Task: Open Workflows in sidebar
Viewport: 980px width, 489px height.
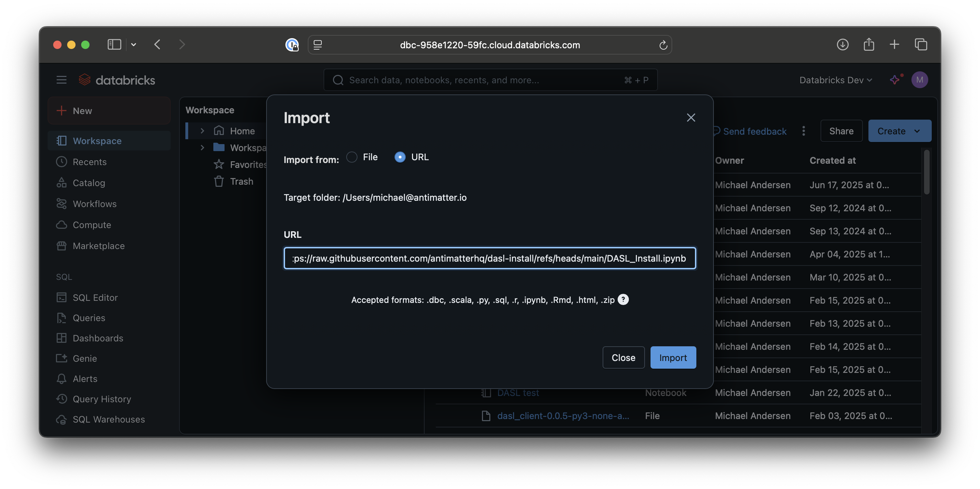Action: click(x=109, y=204)
